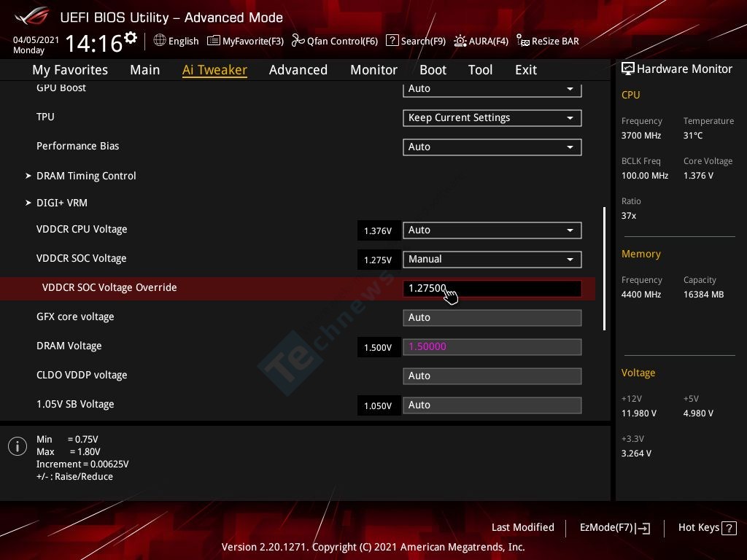Open the Exit tab

526,70
